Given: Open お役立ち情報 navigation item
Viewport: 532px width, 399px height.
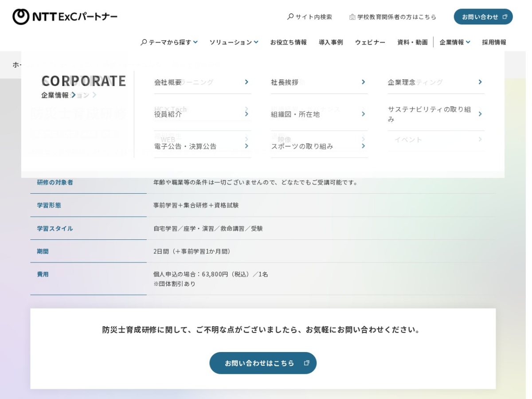Looking at the screenshot, I should [x=288, y=42].
